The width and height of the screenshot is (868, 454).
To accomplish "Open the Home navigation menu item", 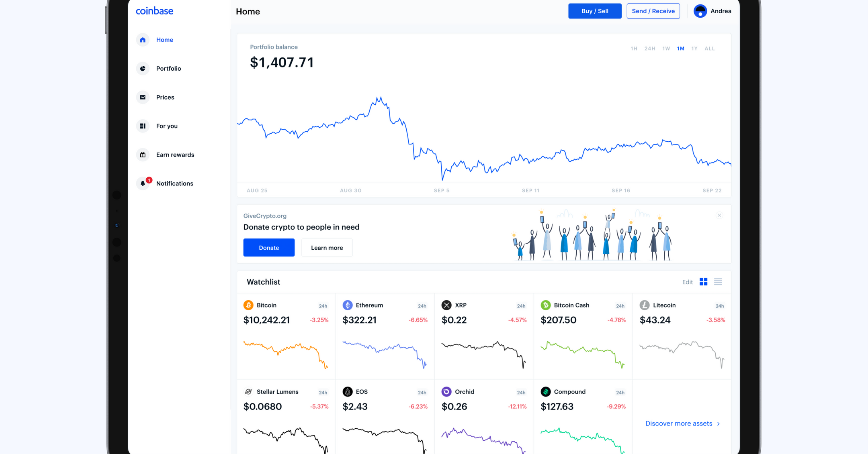I will click(164, 40).
